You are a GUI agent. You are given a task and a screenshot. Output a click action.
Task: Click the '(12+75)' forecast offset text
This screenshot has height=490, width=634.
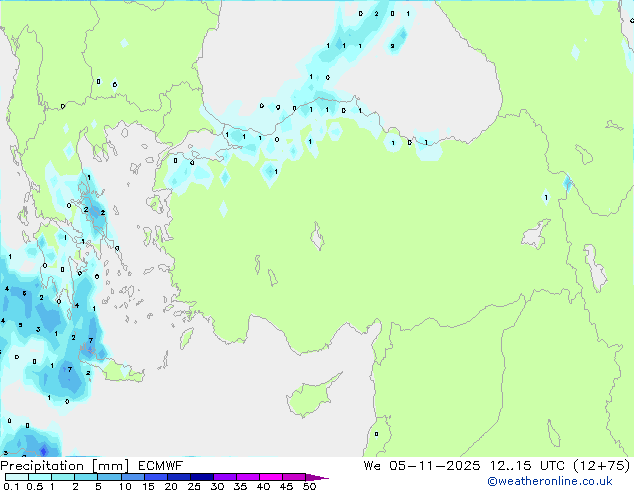602,466
